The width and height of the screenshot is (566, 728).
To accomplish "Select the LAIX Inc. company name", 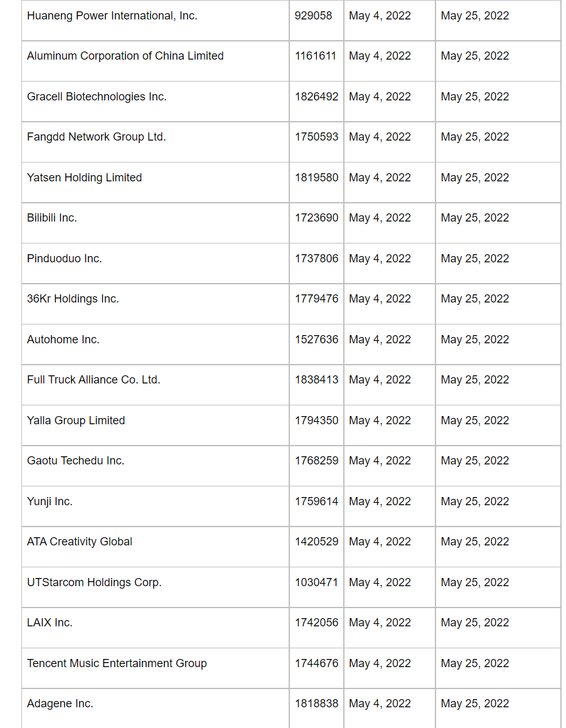I will click(x=50, y=623).
